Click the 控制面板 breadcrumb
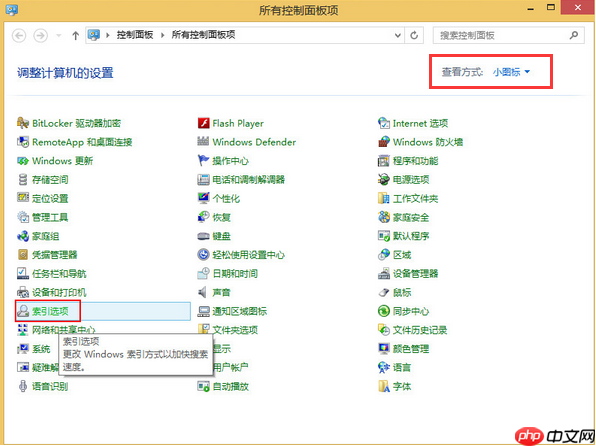 point(135,35)
